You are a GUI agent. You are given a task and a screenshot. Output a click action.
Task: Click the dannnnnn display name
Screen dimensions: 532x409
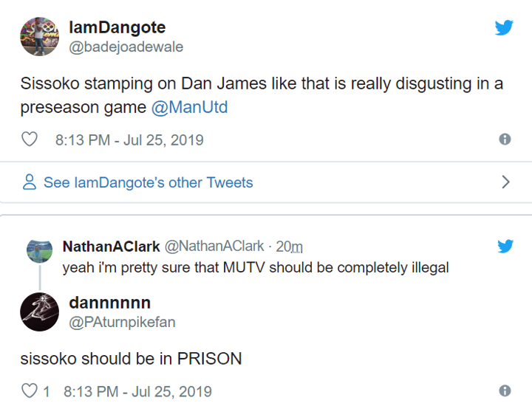[109, 303]
